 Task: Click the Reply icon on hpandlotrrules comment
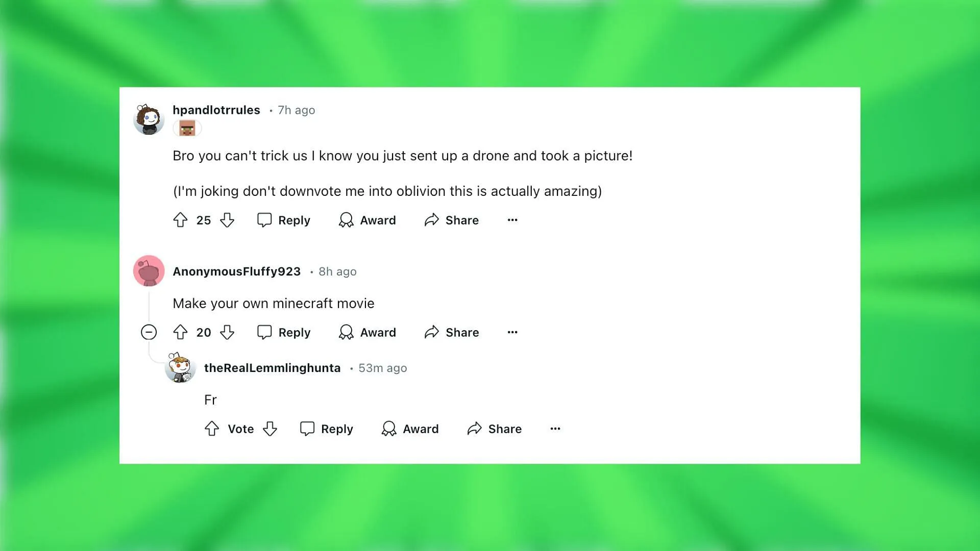coord(265,220)
